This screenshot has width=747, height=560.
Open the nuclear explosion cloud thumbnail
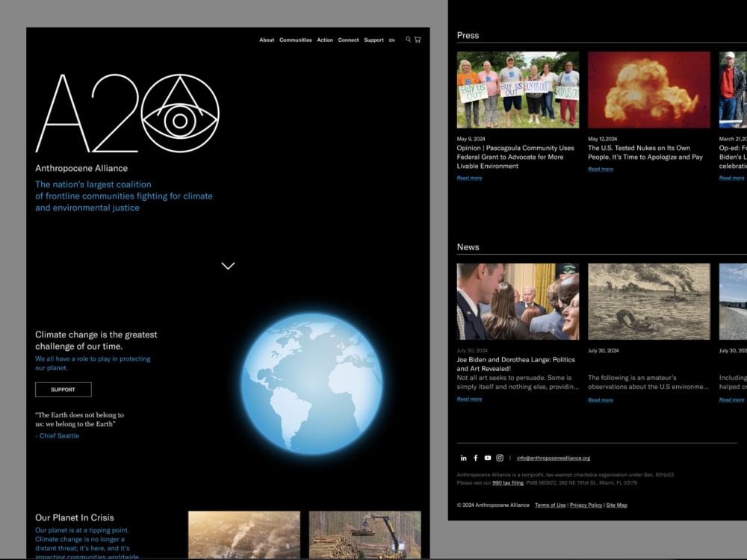(649, 90)
